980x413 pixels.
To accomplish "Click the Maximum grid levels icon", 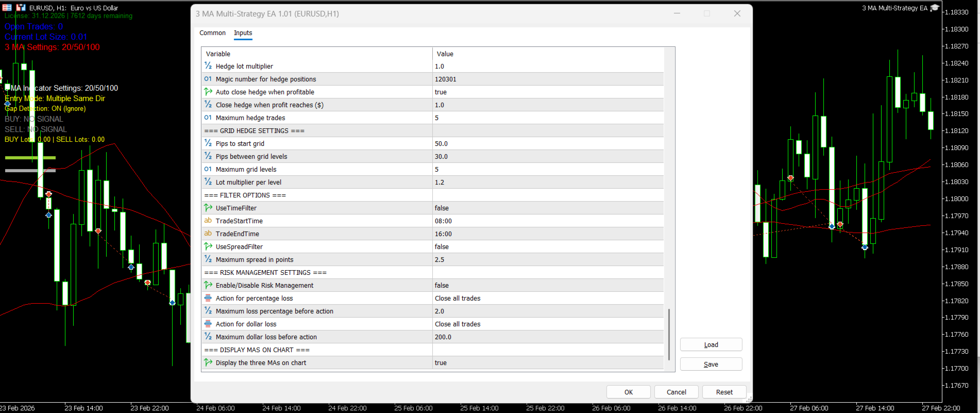I will pos(208,169).
